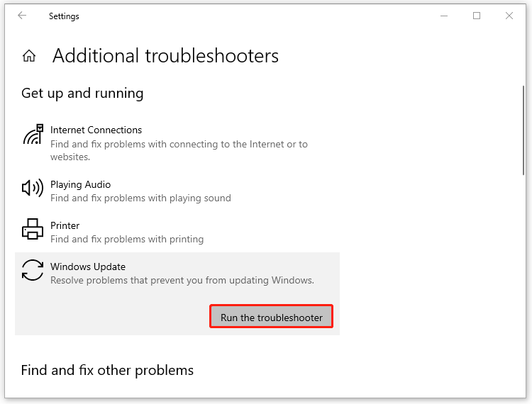Click the 'problems with playing sound' description
The image size is (532, 404).
140,198
